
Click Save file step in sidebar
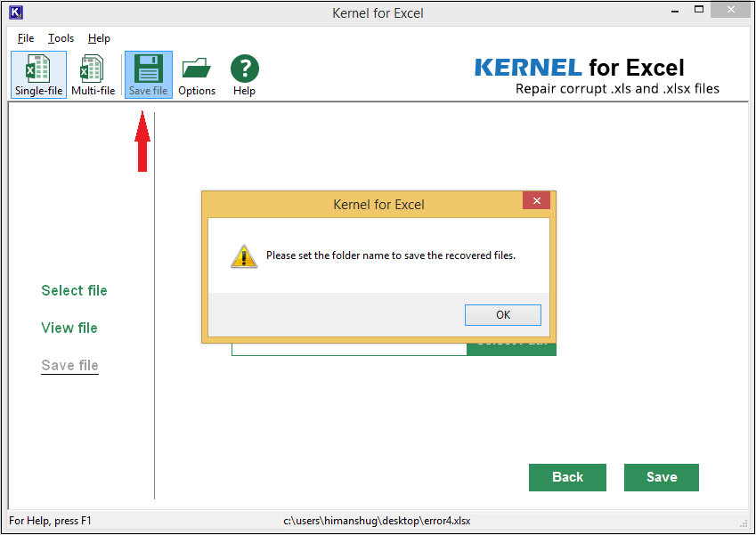(x=69, y=365)
